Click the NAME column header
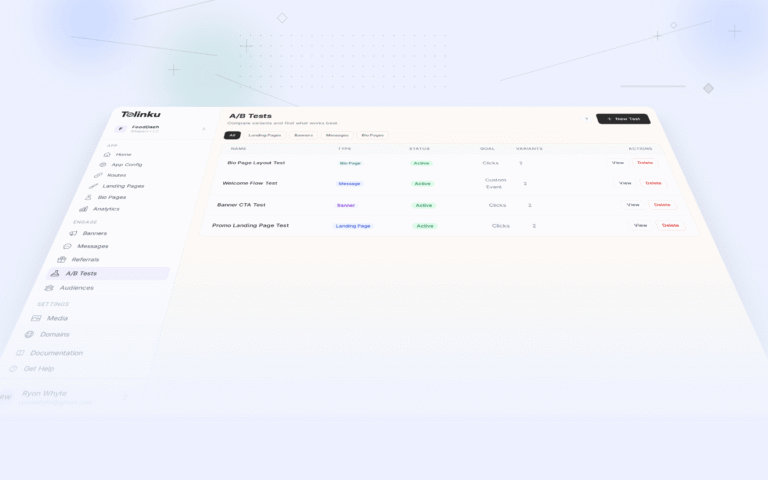The image size is (768, 480). (238, 148)
